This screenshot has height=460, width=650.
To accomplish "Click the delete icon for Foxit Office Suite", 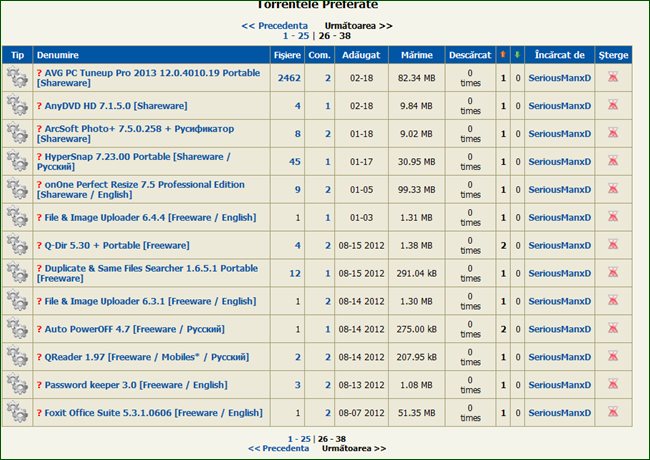I will pyautogui.click(x=613, y=413).
